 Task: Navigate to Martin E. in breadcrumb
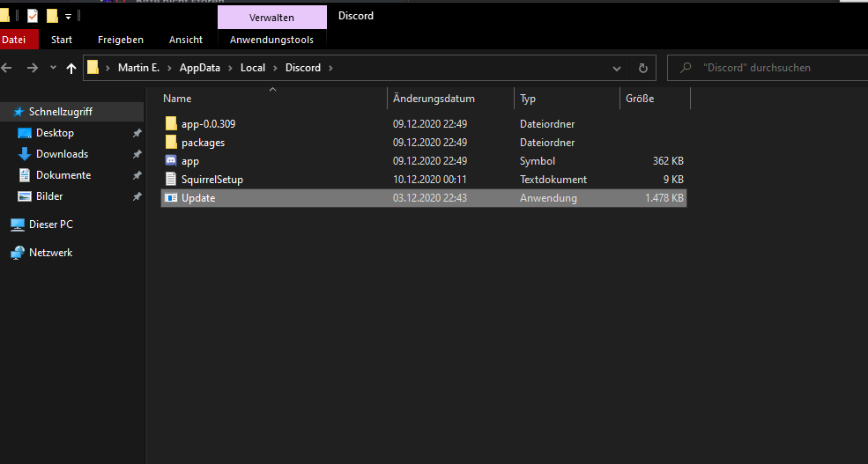(138, 68)
